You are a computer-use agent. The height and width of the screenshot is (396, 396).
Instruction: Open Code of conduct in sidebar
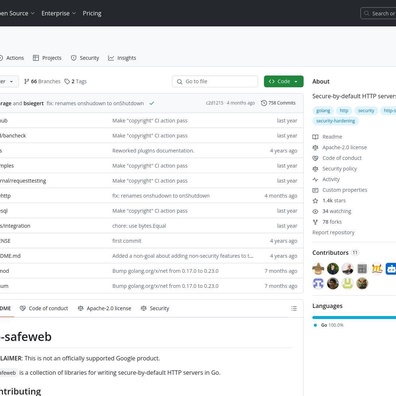pos(337,158)
